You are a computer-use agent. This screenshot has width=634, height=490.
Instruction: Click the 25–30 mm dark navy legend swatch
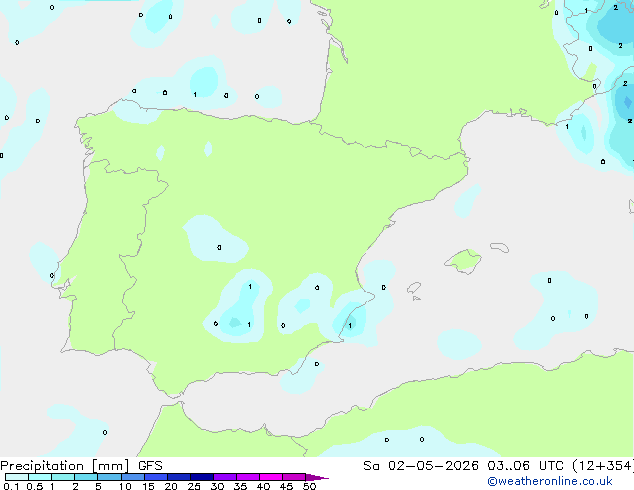[202, 477]
